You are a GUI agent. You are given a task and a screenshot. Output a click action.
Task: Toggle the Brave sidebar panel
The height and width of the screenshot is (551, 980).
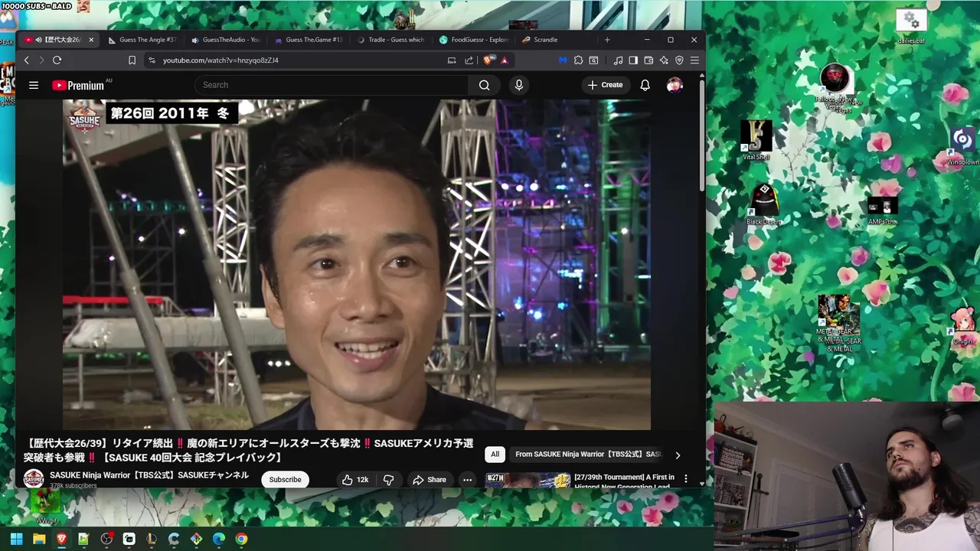(633, 60)
